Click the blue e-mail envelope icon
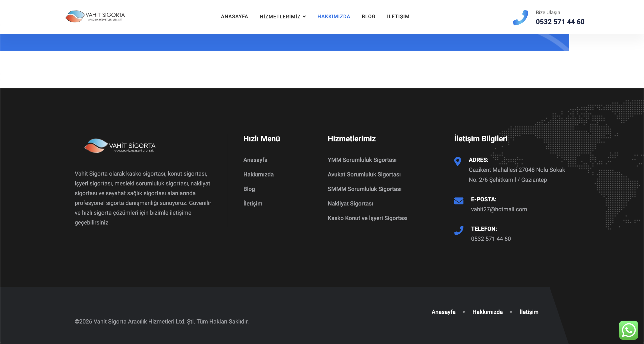The width and height of the screenshot is (644, 344). tap(459, 201)
